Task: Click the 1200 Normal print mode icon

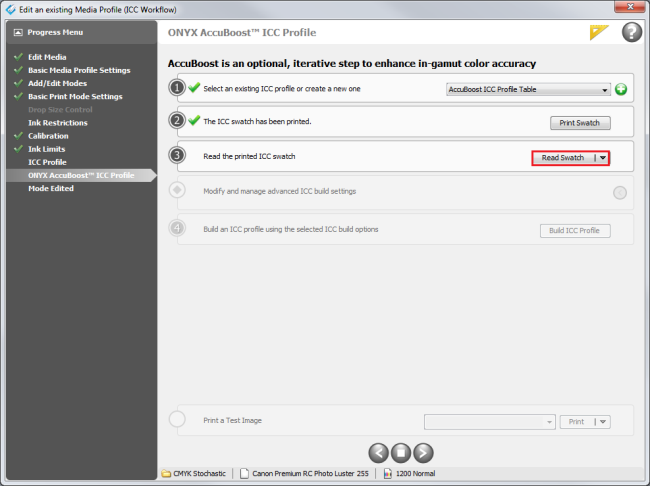Action: click(x=388, y=473)
